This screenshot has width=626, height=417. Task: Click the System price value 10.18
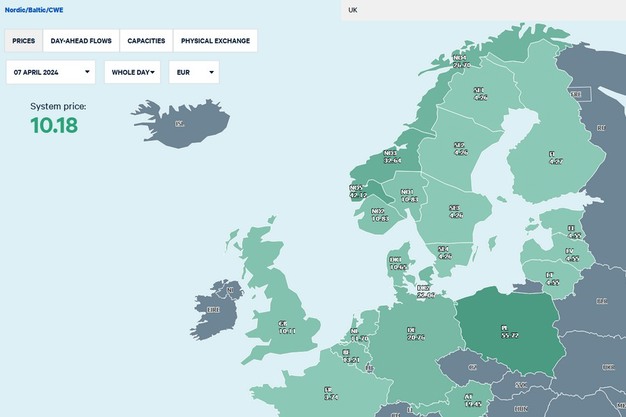[x=54, y=125]
